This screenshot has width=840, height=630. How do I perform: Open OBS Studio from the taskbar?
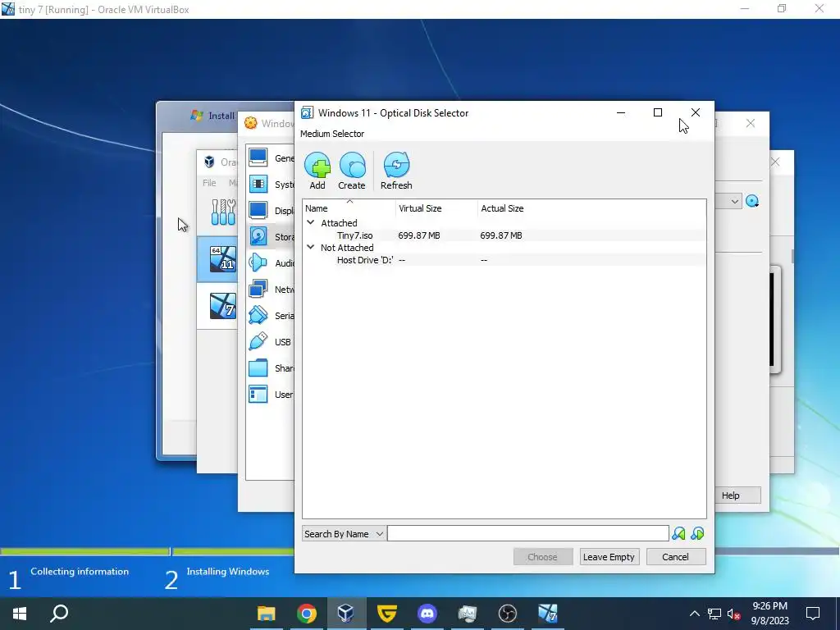pos(507,614)
